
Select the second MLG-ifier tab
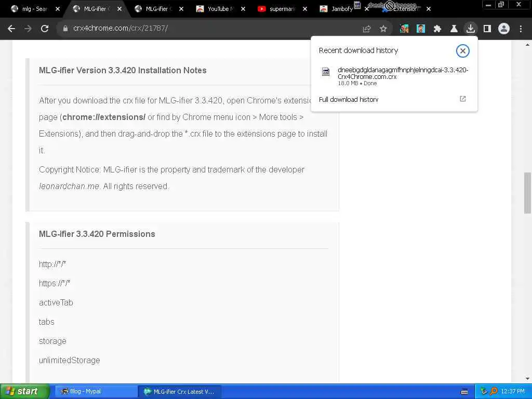(x=159, y=9)
